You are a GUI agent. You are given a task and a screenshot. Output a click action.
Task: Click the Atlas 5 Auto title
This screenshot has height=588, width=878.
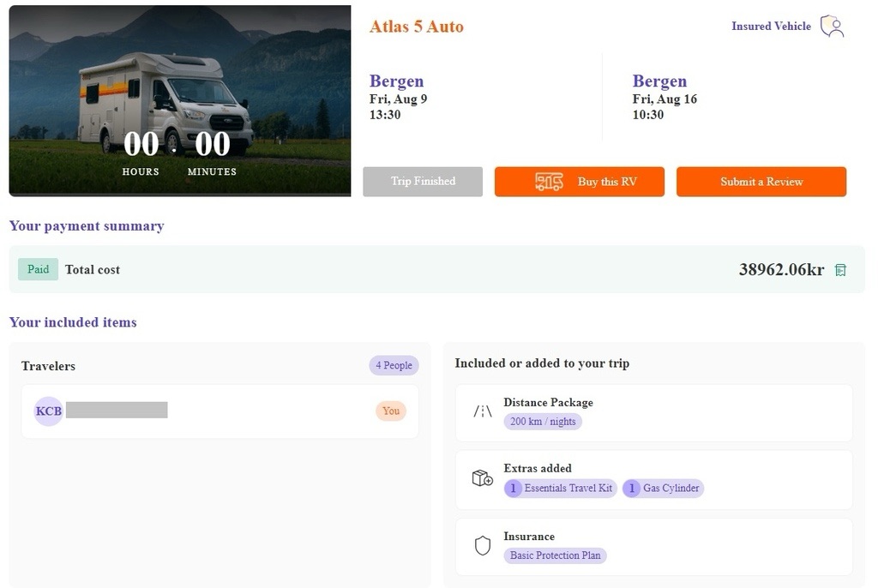tap(416, 27)
